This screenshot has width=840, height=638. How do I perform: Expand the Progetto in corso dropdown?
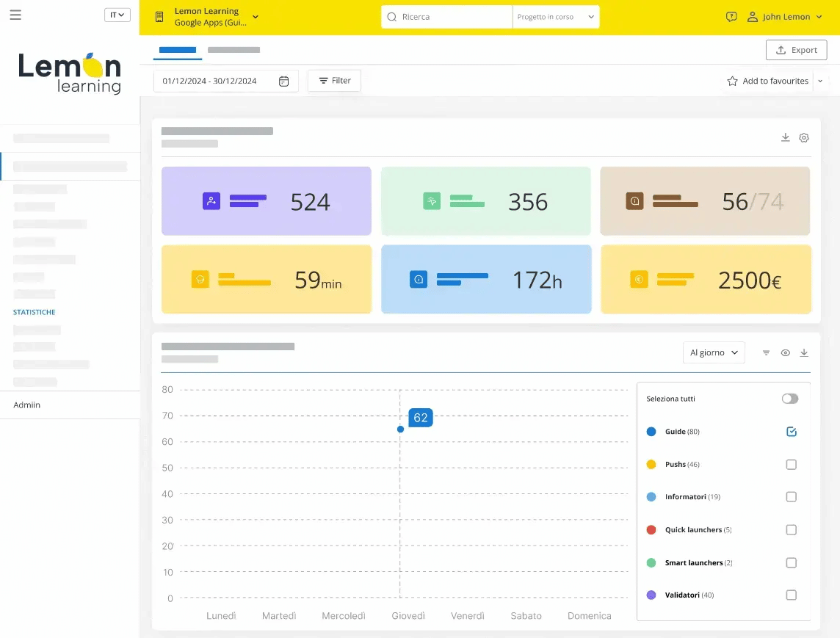click(x=556, y=17)
